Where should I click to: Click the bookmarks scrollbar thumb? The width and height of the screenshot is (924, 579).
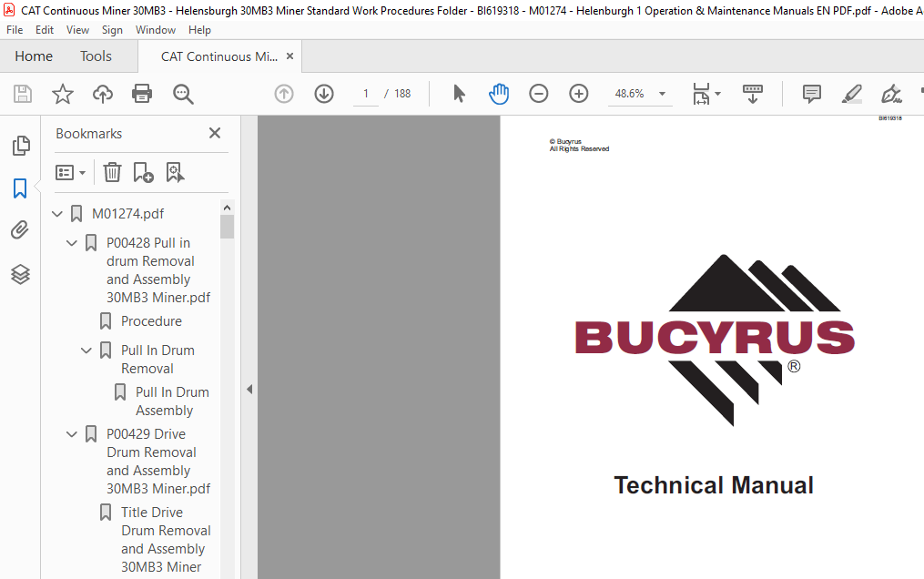click(x=227, y=227)
